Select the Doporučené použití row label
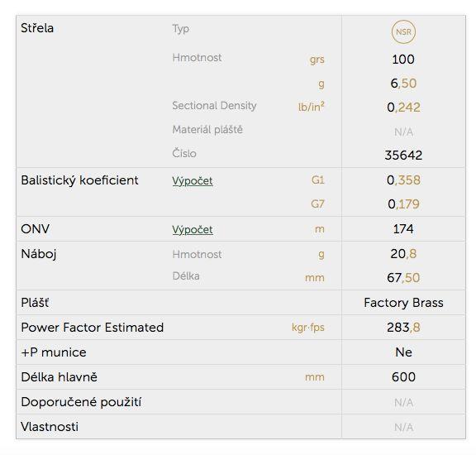 81,402
